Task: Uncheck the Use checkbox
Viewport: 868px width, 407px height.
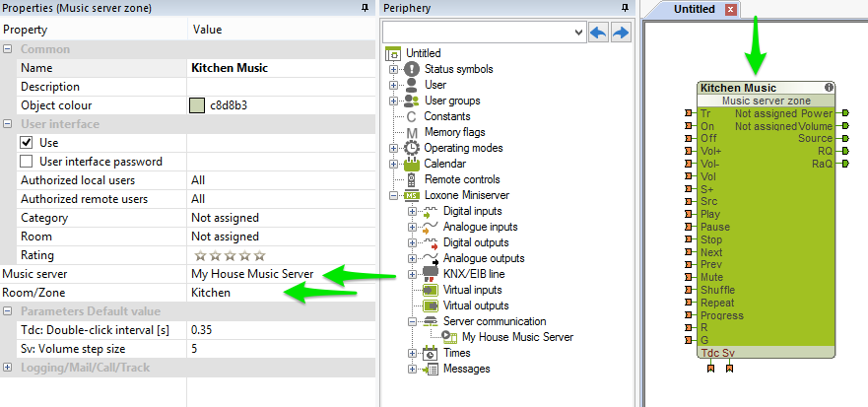Action: click(x=27, y=143)
